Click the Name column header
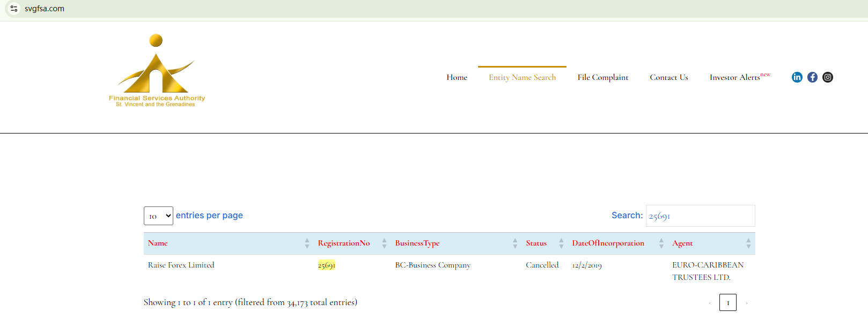 158,243
